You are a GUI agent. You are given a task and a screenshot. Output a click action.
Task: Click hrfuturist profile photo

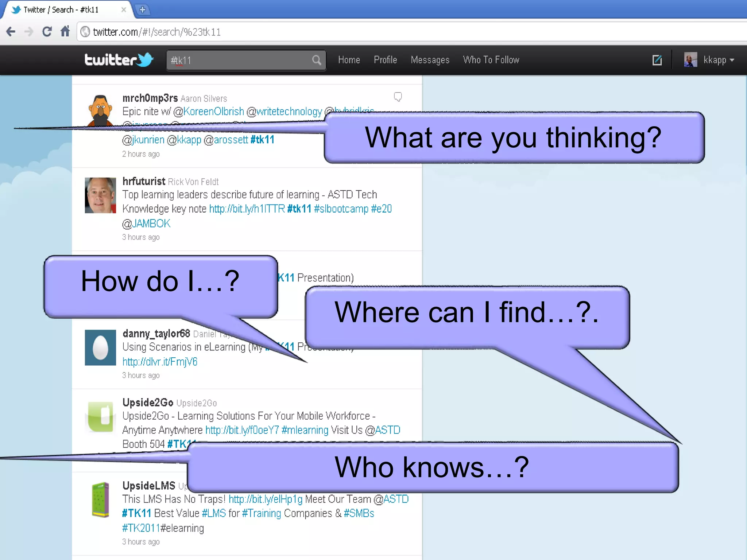coord(100,195)
